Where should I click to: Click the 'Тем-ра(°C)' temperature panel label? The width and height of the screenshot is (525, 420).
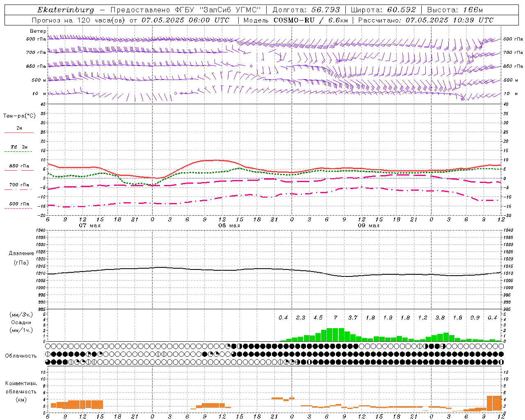pos(19,116)
